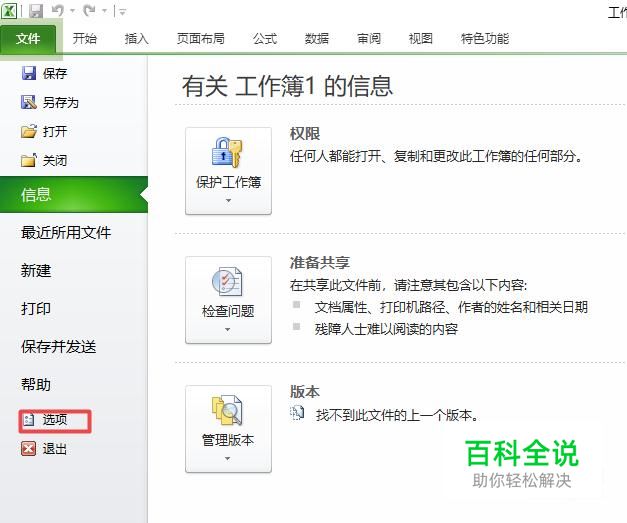This screenshot has height=523, width=627.
Task: Switch to the 公式 ribbon tab
Action: (265, 39)
